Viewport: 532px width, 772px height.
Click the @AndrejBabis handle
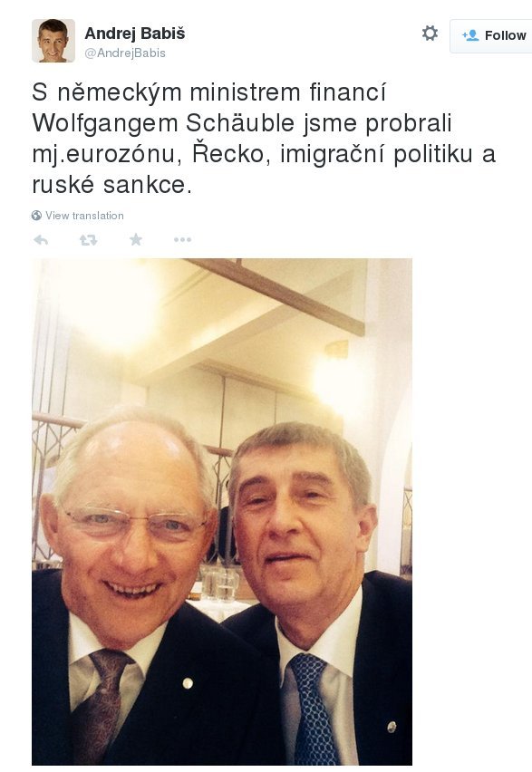125,53
